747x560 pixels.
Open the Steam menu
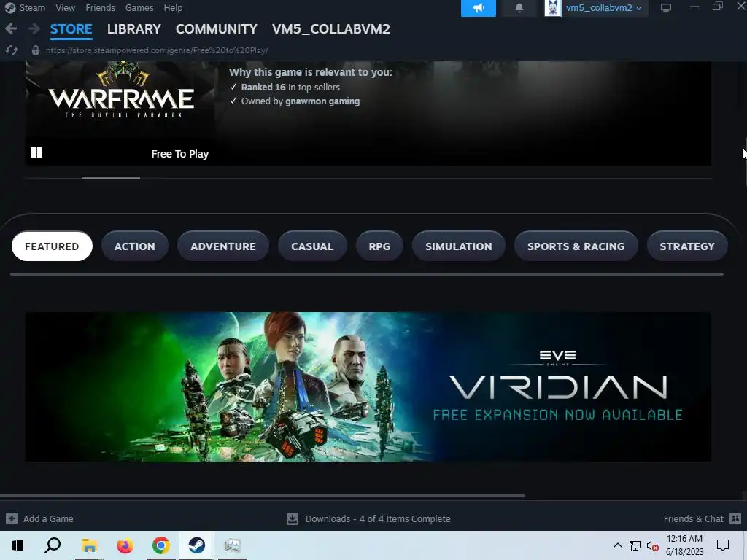tap(32, 7)
